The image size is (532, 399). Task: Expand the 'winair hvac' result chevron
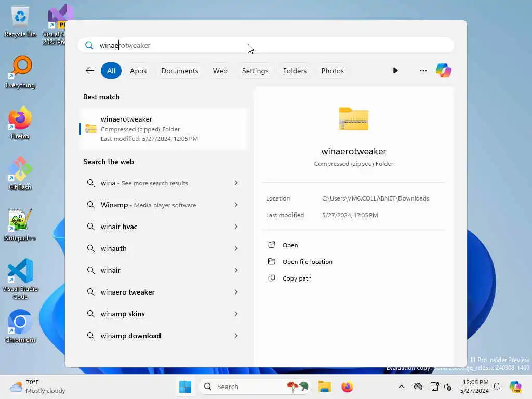tap(236, 227)
